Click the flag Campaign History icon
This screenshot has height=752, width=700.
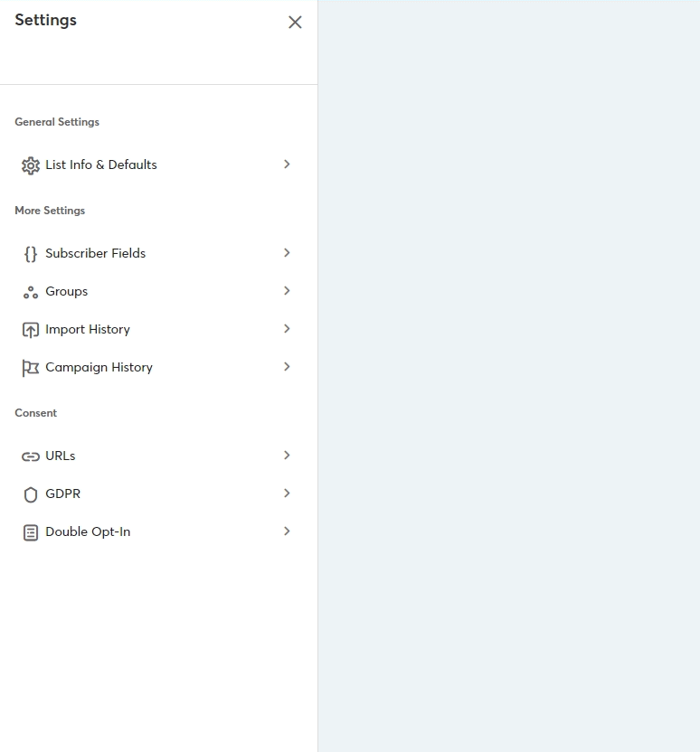pyautogui.click(x=31, y=368)
